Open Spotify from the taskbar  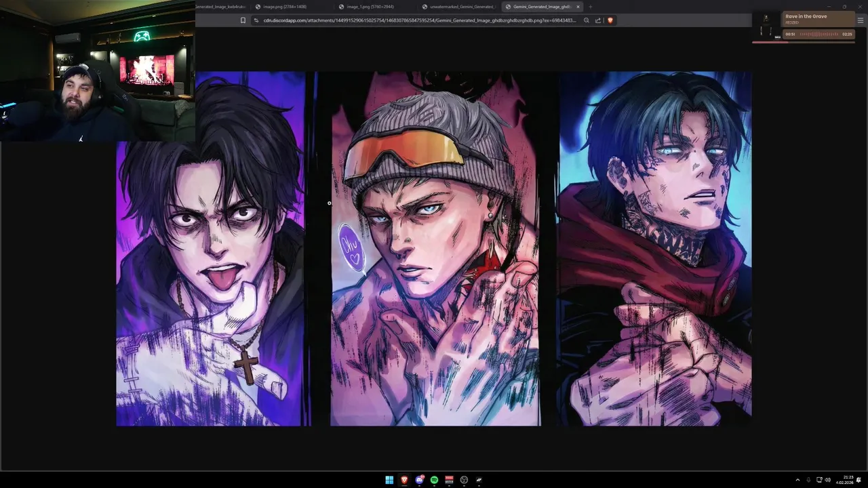click(435, 480)
